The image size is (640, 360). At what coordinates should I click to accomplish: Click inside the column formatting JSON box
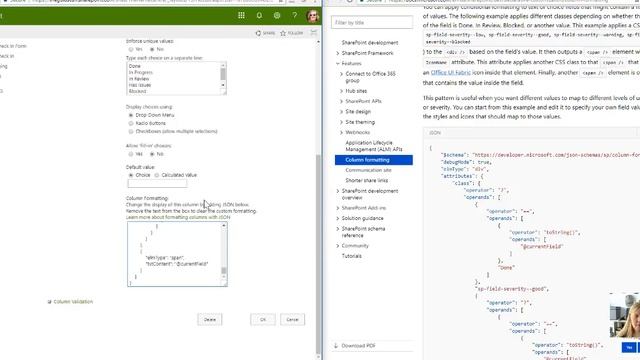[x=174, y=254]
